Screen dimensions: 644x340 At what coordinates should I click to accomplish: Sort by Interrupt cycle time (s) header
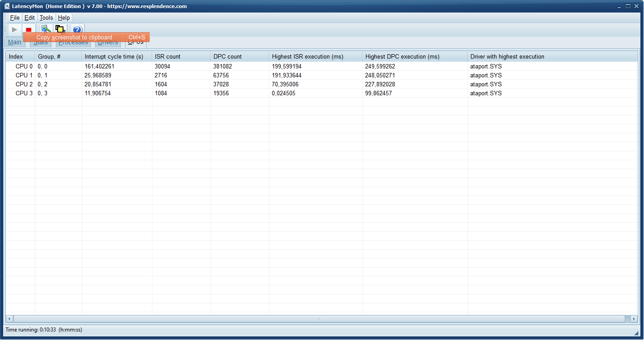[x=117, y=56]
